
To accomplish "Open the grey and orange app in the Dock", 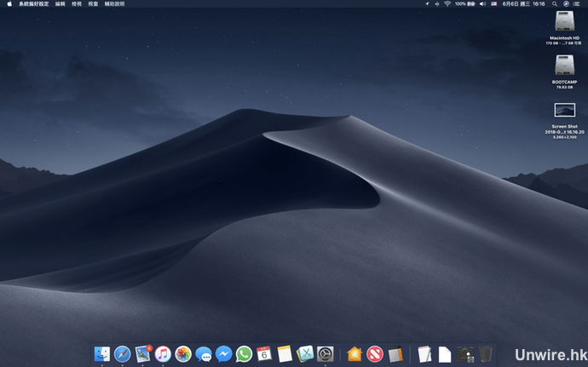I will click(395, 354).
